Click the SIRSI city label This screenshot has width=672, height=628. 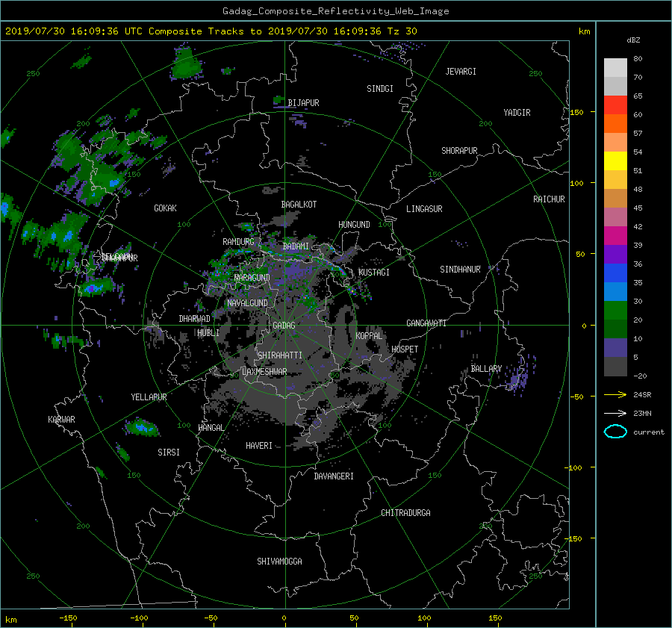tap(169, 453)
